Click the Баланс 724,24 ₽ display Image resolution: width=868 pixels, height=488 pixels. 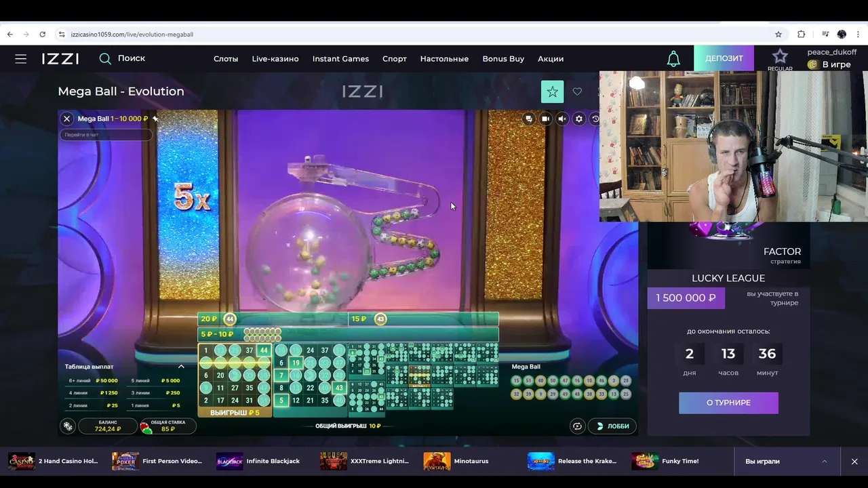point(108,426)
